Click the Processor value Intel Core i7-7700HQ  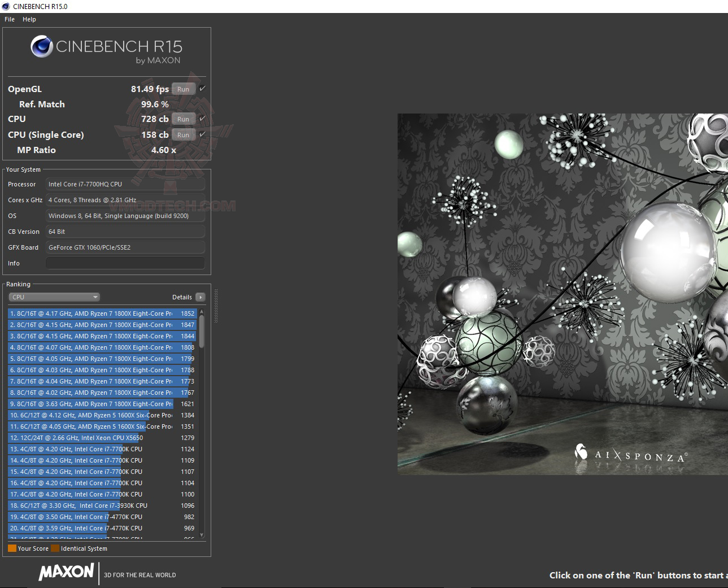[125, 184]
